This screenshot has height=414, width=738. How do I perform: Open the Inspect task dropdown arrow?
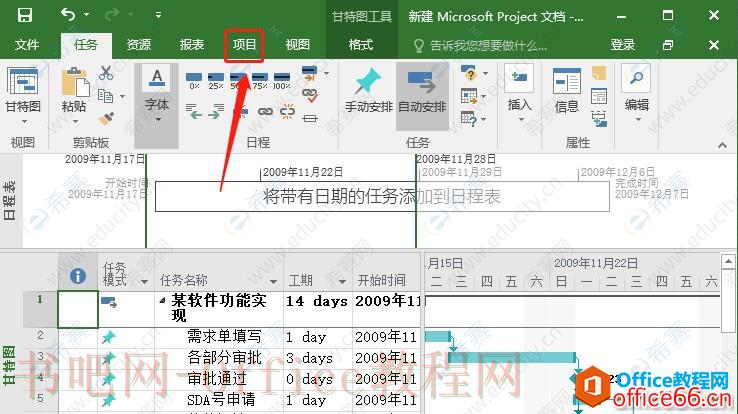point(485,73)
